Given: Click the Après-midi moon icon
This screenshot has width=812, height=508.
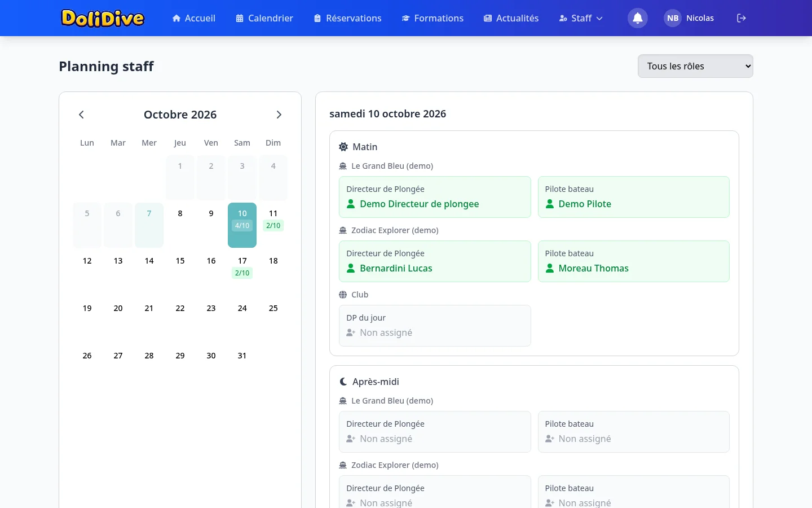Looking at the screenshot, I should click(343, 382).
